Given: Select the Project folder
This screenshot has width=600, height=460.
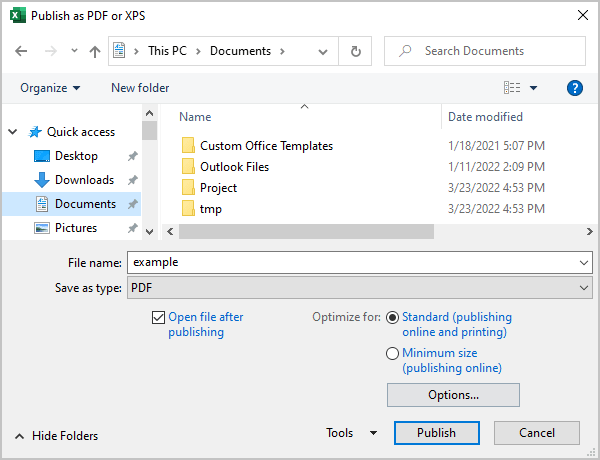Looking at the screenshot, I should (x=218, y=188).
